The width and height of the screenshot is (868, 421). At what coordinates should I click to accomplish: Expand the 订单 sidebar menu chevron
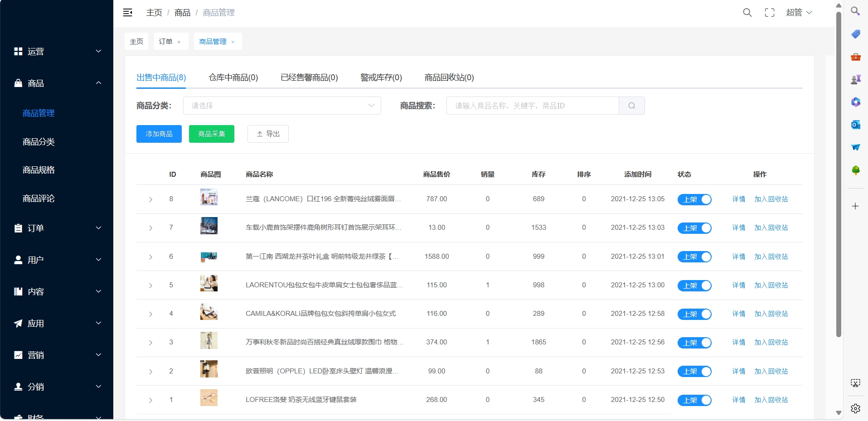[98, 228]
